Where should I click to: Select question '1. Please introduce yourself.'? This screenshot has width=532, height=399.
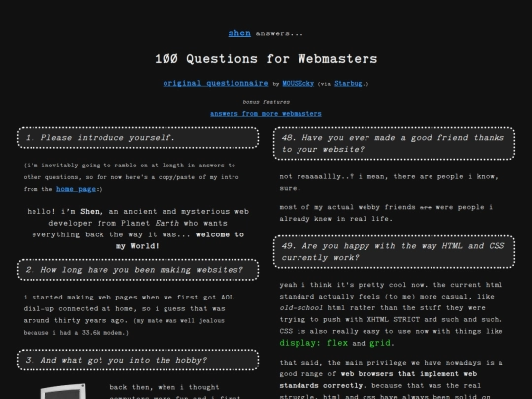[138, 138]
